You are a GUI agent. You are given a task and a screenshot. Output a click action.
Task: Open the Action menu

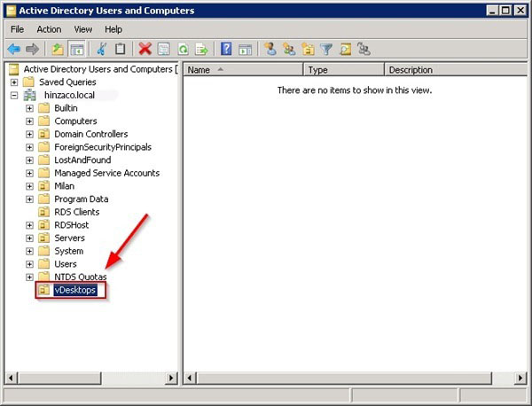coord(49,29)
